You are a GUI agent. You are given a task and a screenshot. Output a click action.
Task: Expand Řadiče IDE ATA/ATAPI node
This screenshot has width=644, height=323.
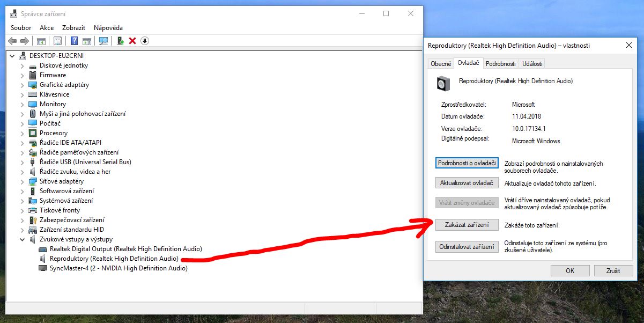tap(23, 143)
